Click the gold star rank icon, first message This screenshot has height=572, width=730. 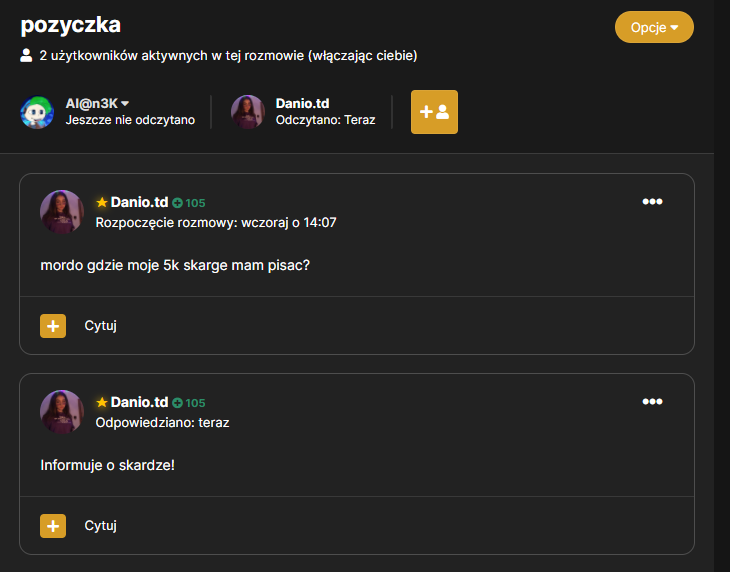point(101,202)
